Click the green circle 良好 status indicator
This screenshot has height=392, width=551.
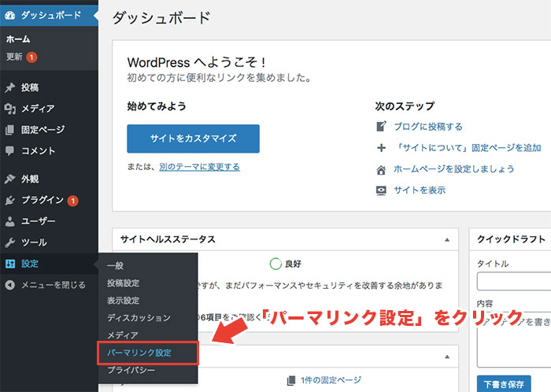[x=275, y=264]
